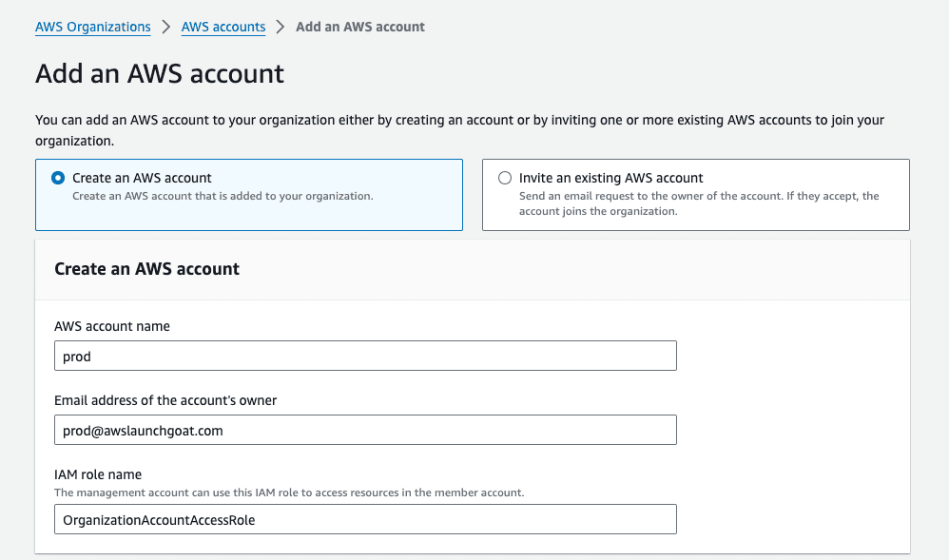Click the IAM role description about the management account

point(289,492)
